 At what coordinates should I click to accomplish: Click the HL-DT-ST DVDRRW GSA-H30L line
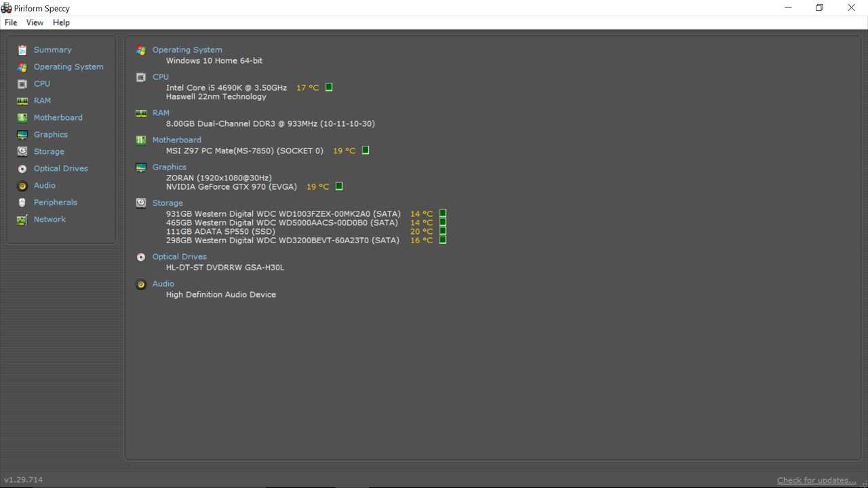coord(225,268)
